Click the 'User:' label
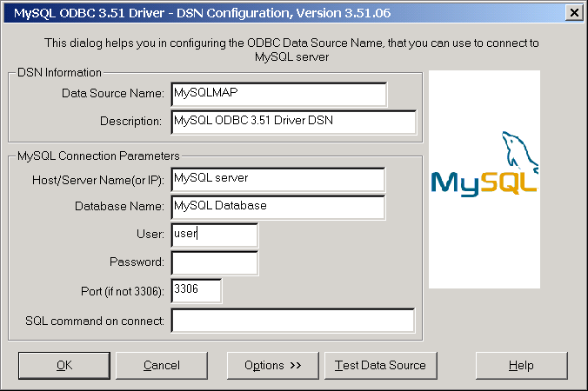 click(150, 234)
